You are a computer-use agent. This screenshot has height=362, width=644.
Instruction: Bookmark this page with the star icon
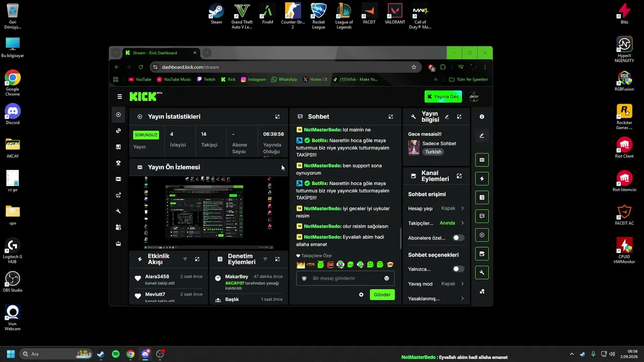coord(414,67)
